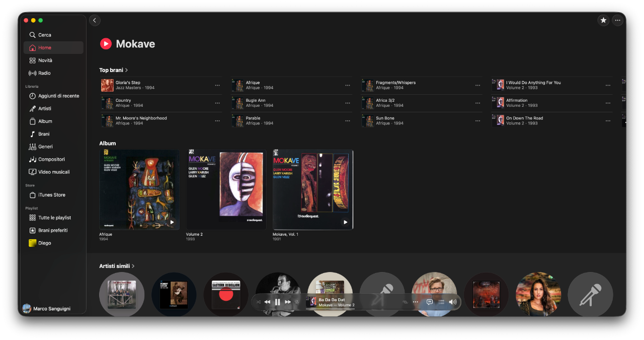This screenshot has width=644, height=340.
Task: Skip to previous track
Action: coord(267,302)
